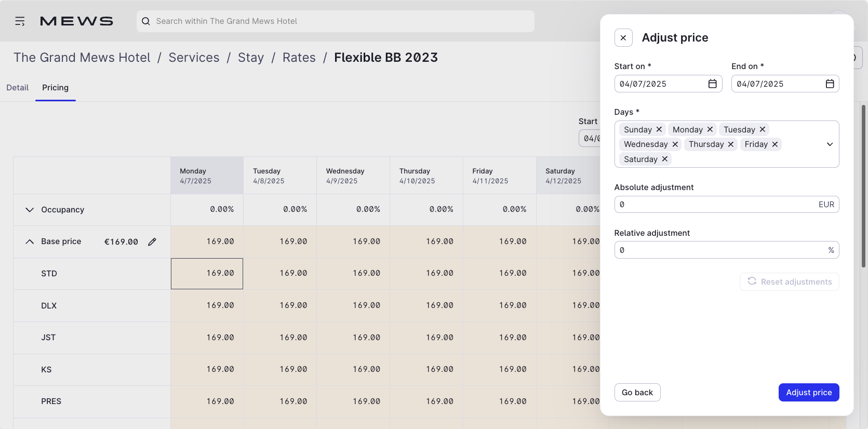
Task: Select the Wednesday 4/9/2025 column header
Action: pyautogui.click(x=353, y=176)
